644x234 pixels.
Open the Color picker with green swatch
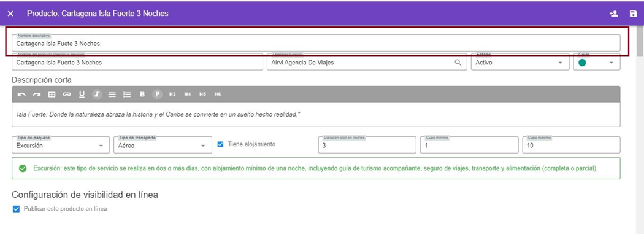coord(597,62)
